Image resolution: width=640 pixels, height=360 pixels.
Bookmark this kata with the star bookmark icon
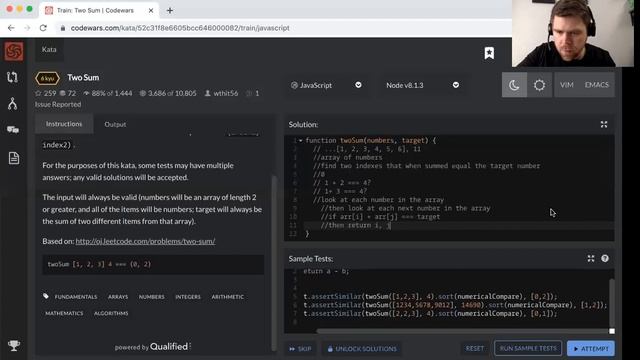click(489, 53)
